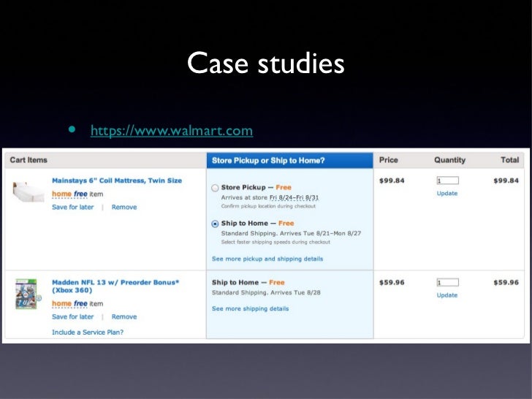Click the Case studies slide title
This screenshot has width=532, height=399.
click(266, 63)
